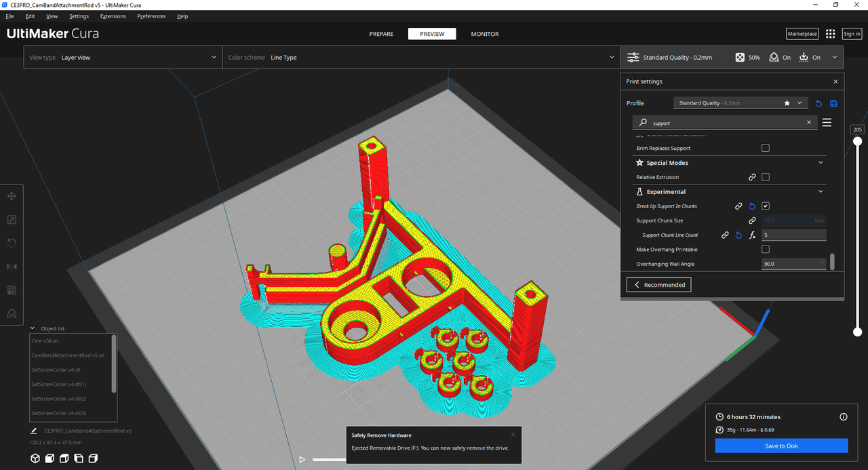Click the Recommended button
The height and width of the screenshot is (470, 868).
(x=658, y=285)
